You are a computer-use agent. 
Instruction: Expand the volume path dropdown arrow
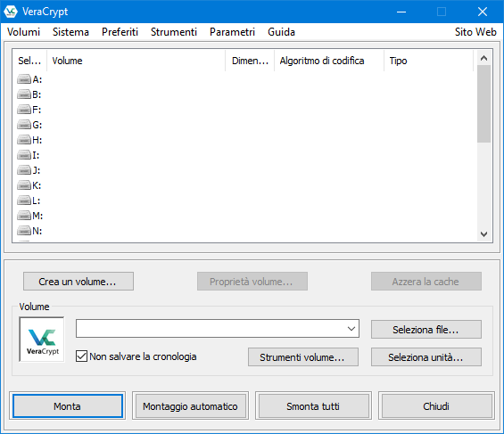tap(351, 328)
